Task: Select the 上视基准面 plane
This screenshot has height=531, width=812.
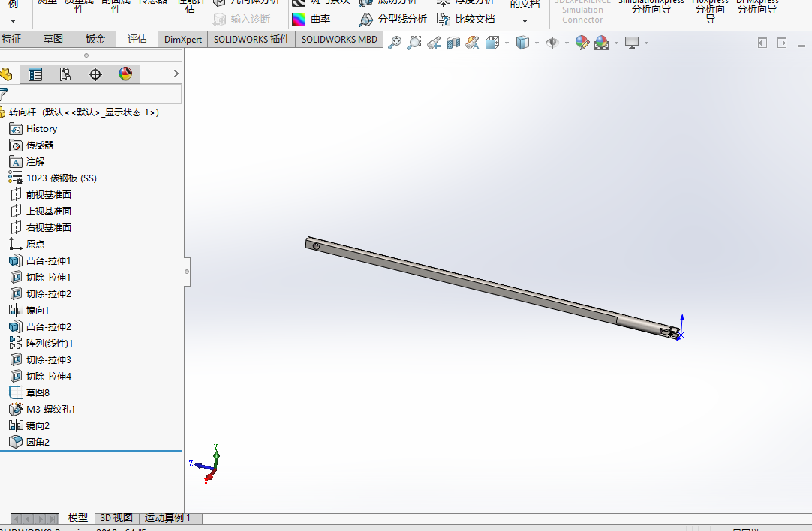Action: [41, 211]
